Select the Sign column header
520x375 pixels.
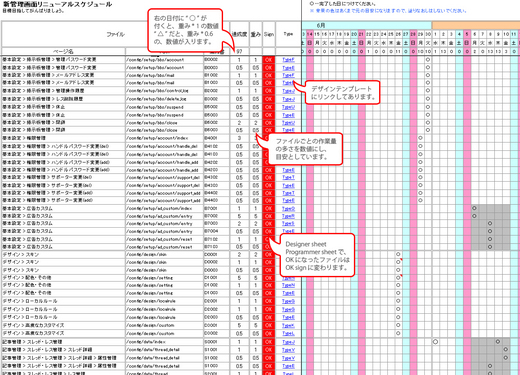[x=269, y=34]
